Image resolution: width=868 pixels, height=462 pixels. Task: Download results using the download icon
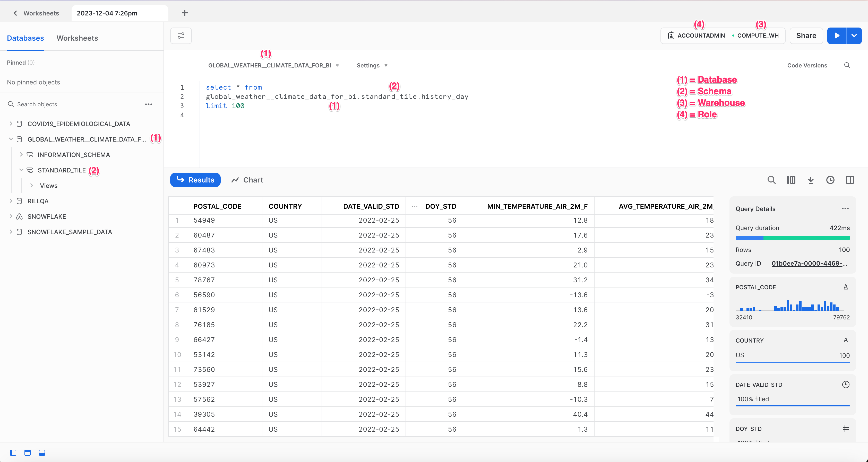811,180
